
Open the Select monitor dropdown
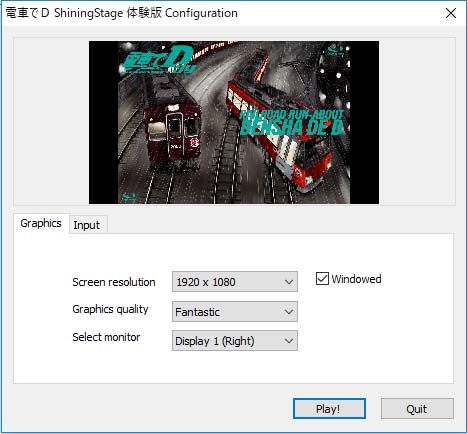235,341
